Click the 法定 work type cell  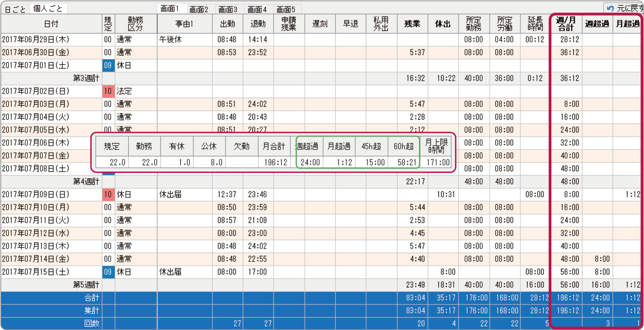135,91
